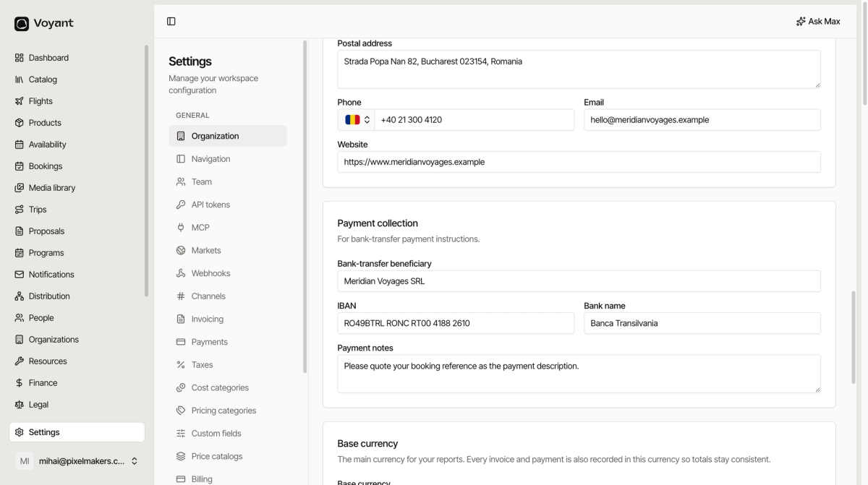Click the main sidebar scrollbar
Screen dimensions: 868x485
pyautogui.click(x=147, y=170)
